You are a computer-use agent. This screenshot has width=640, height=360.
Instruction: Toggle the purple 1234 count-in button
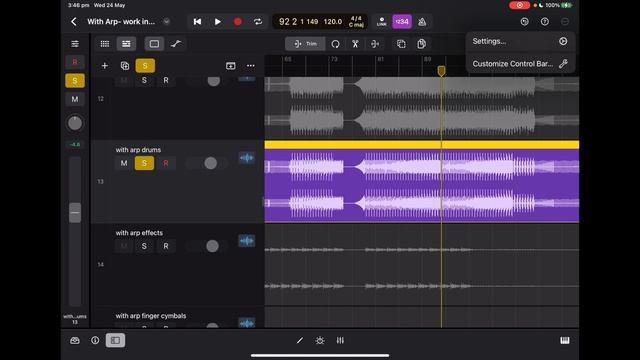402,22
